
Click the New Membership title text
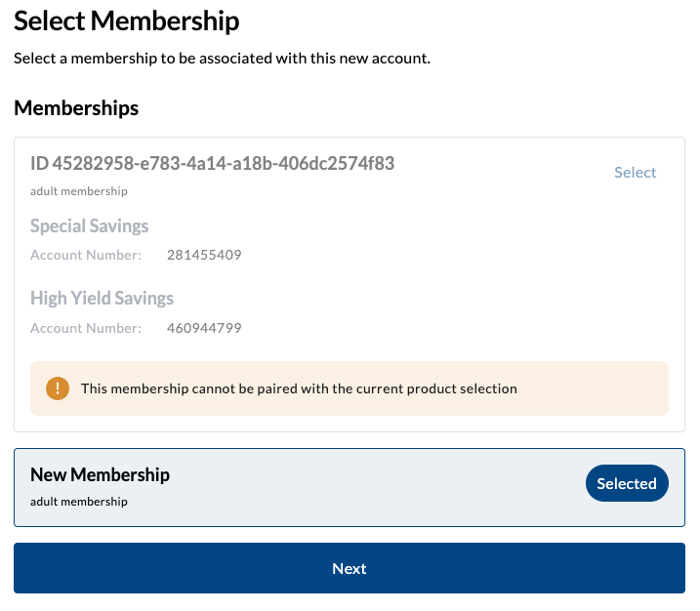pos(100,475)
